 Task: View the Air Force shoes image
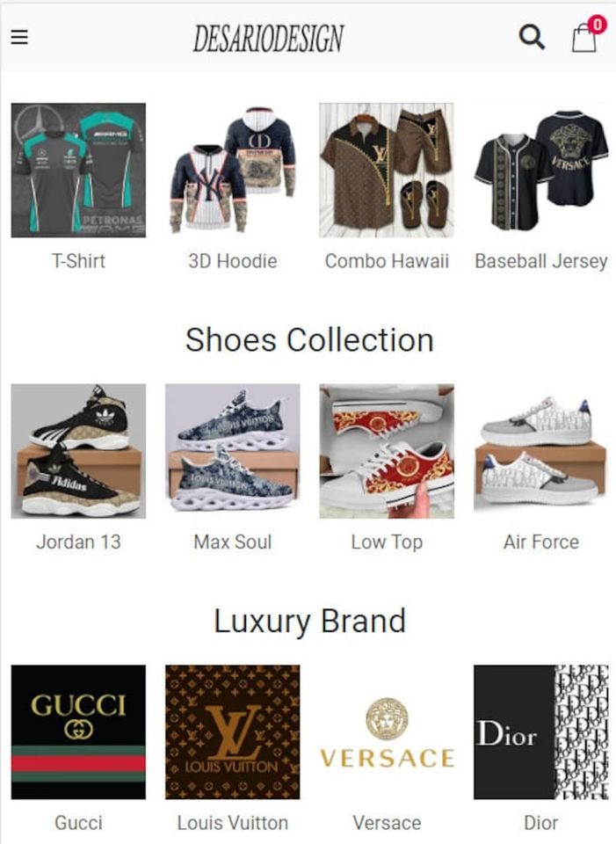click(540, 451)
